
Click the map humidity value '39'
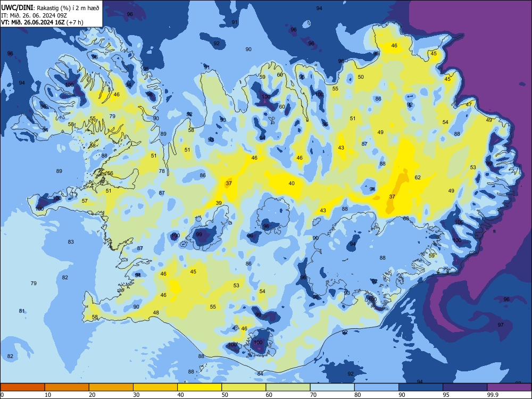pos(219,203)
